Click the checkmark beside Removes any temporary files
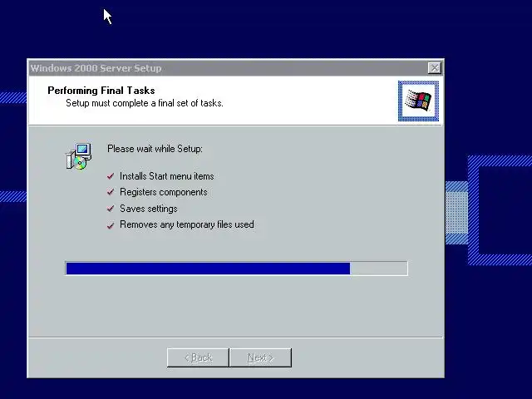This screenshot has width=532, height=399. click(x=111, y=225)
